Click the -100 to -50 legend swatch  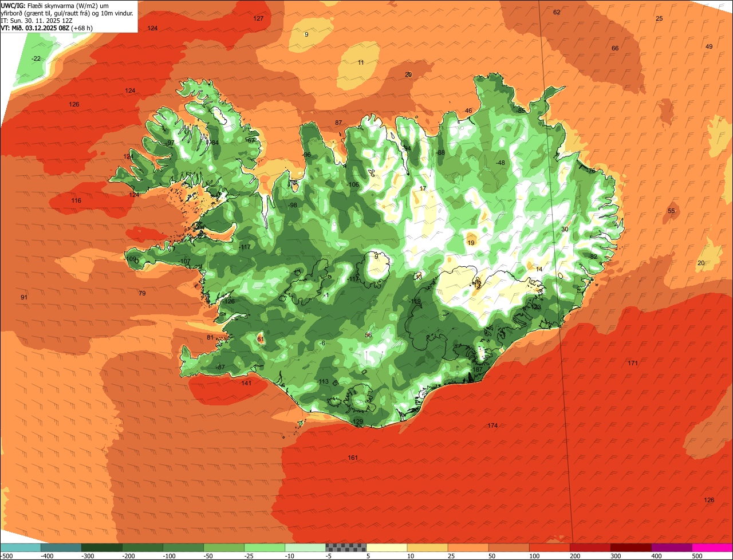click(x=183, y=547)
